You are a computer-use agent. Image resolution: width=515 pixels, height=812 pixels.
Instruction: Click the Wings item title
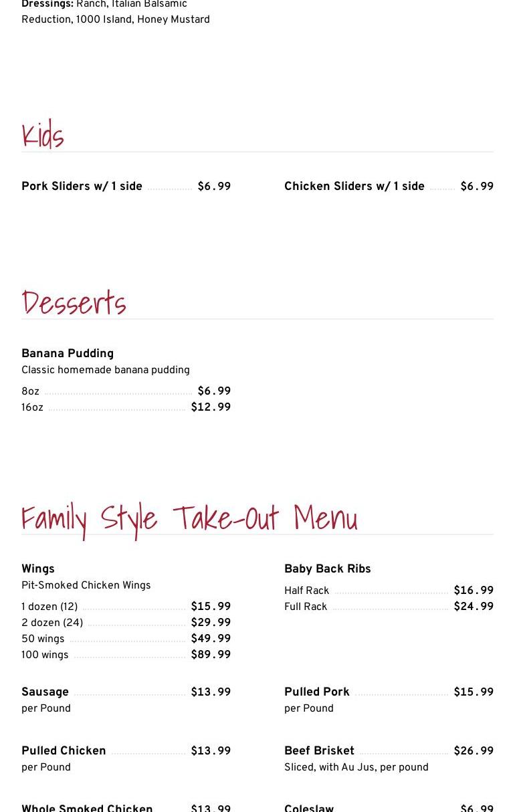coord(38,569)
